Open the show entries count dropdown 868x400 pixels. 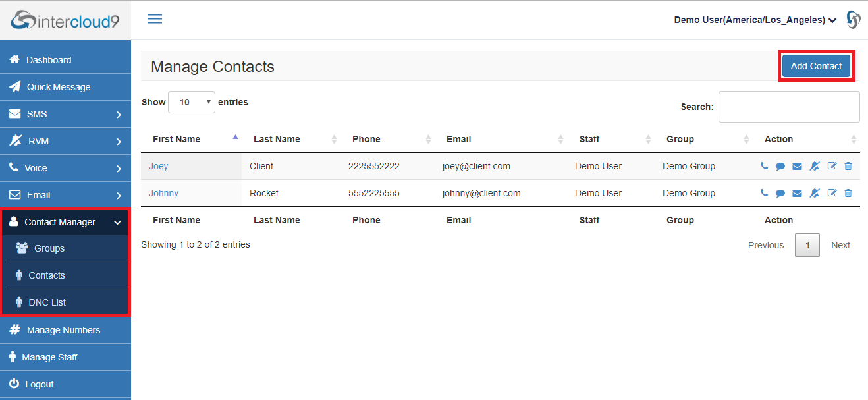click(x=192, y=102)
